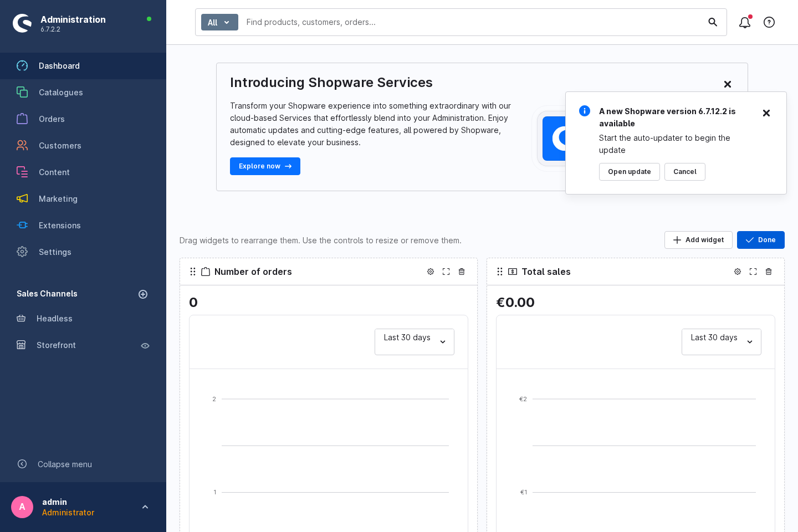Expand the Number of orders widget size

(446, 272)
